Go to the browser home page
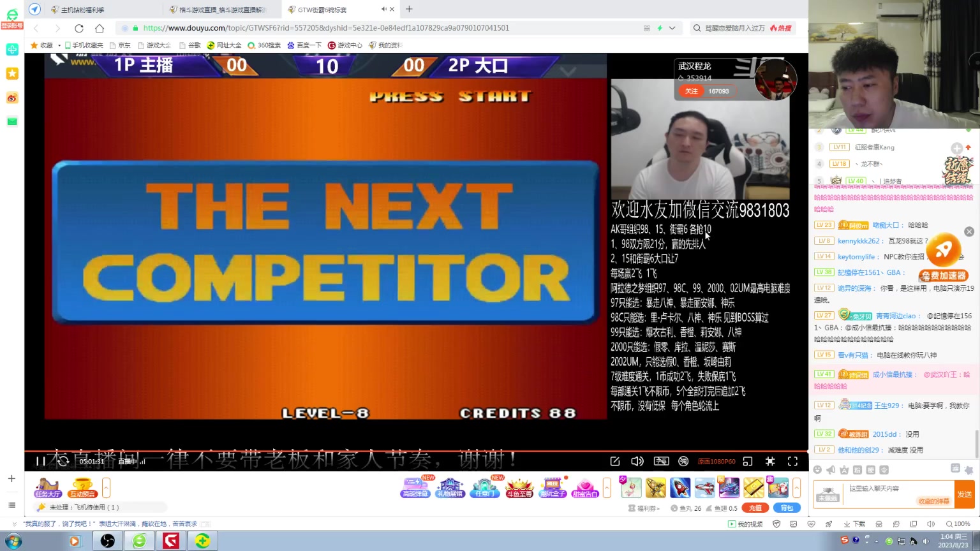 pos(100,28)
